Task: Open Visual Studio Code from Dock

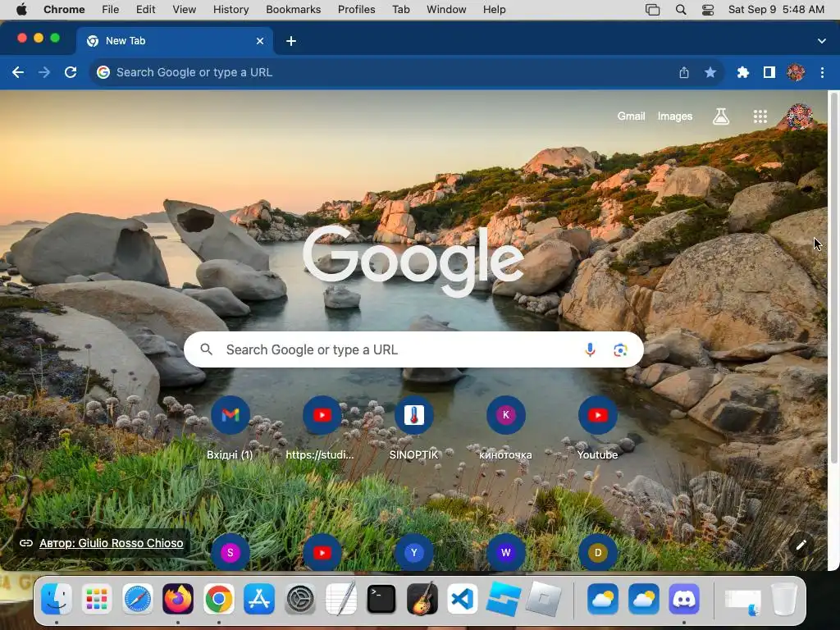Action: point(463,598)
